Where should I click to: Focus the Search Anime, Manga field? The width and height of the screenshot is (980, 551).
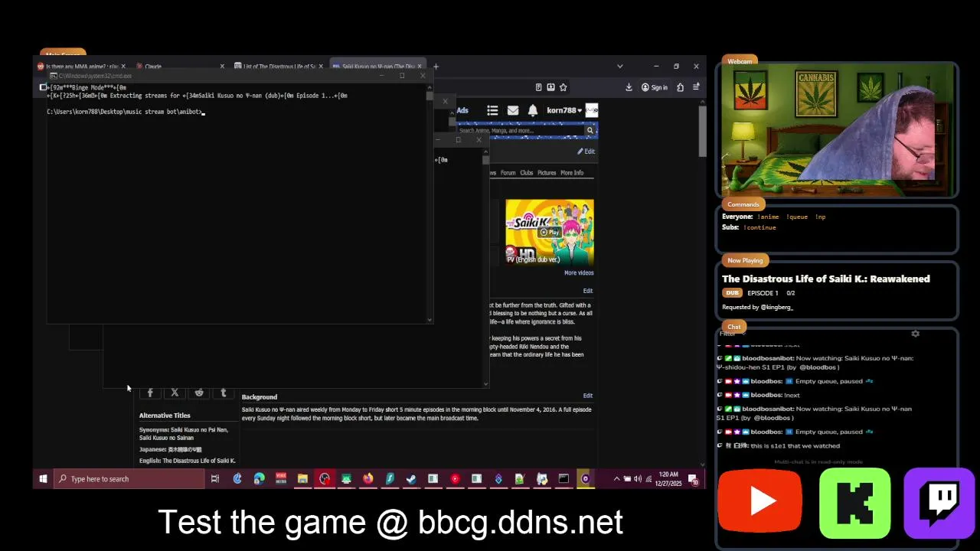coord(521,131)
